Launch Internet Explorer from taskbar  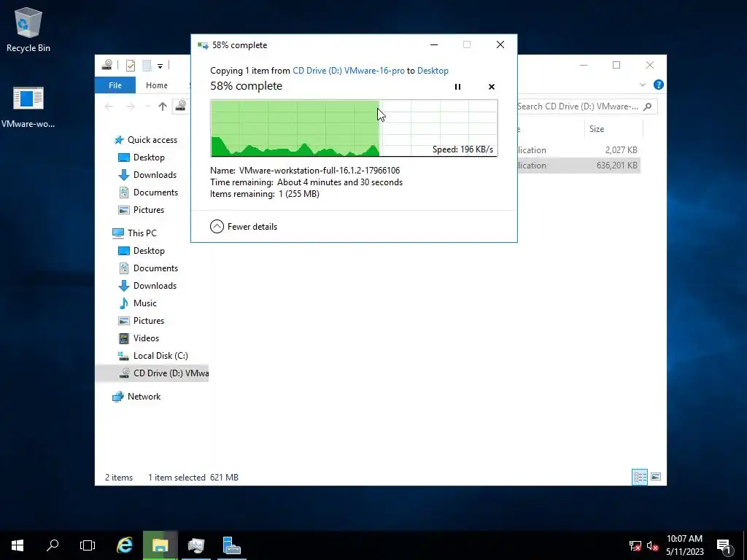point(125,545)
